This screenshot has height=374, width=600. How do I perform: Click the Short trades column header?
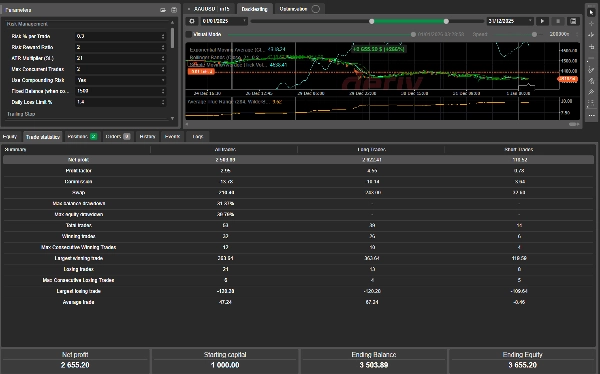tap(519, 149)
